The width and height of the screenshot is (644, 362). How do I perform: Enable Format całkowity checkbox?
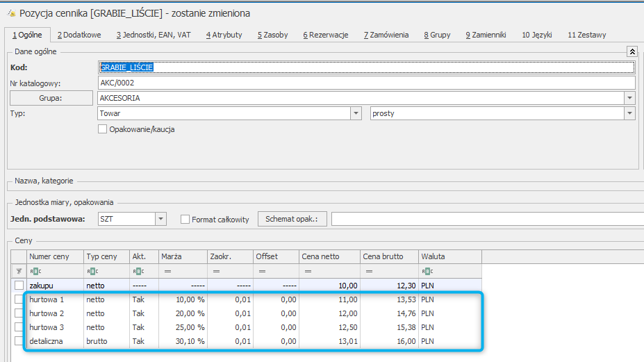click(x=185, y=220)
